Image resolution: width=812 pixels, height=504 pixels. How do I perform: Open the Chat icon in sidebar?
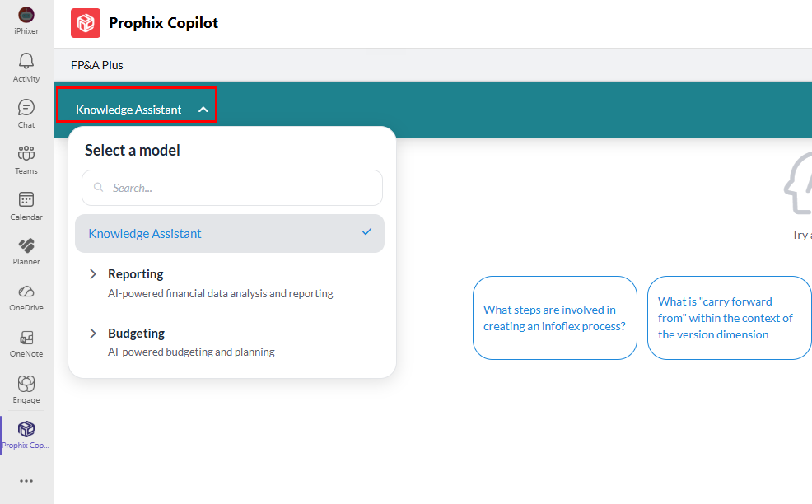(26, 108)
